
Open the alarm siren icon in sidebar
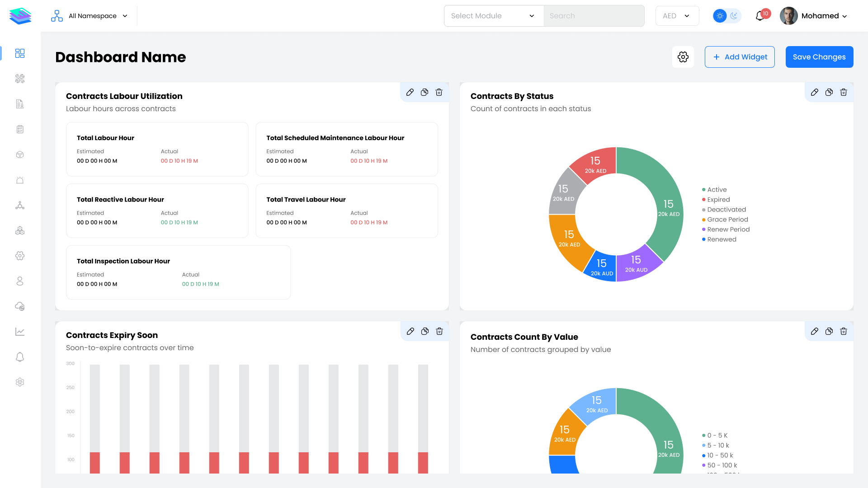click(20, 180)
